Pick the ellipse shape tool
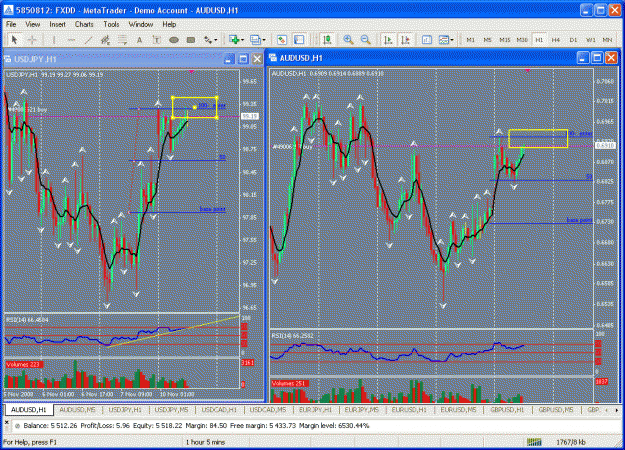 pyautogui.click(x=174, y=39)
